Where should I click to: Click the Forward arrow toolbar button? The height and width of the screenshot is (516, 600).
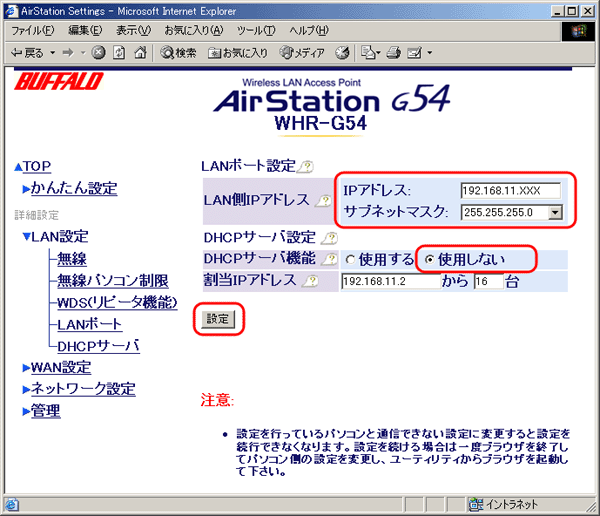pyautogui.click(x=68, y=53)
